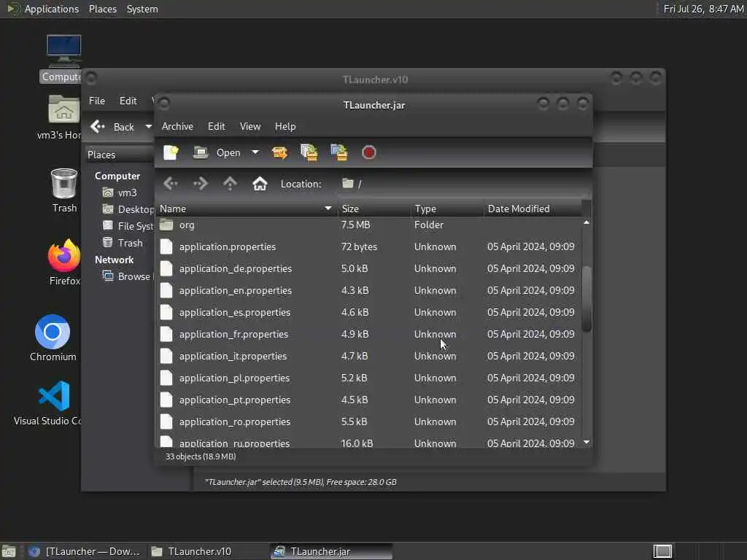Open the Places panel menu
Screen dimensions: 747x560
102,9
